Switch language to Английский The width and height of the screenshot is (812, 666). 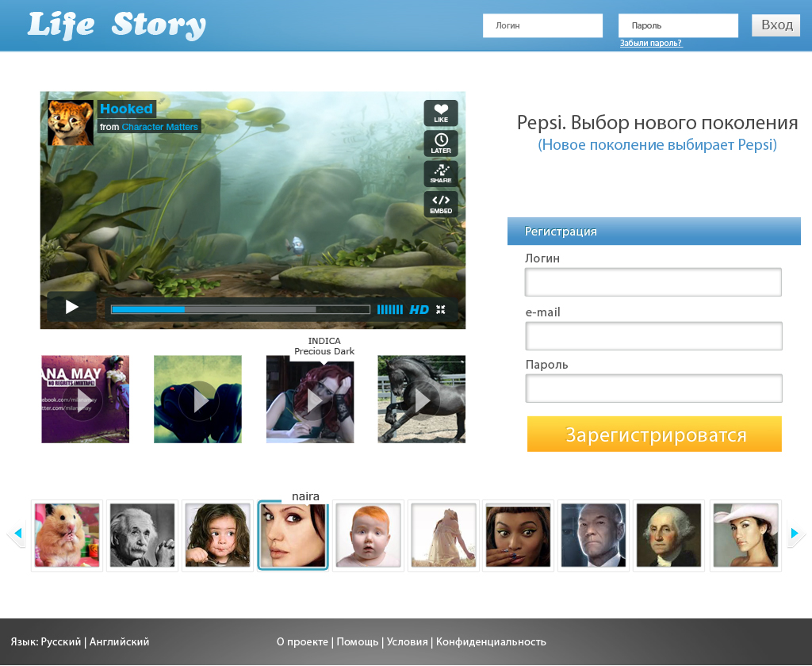119,641
